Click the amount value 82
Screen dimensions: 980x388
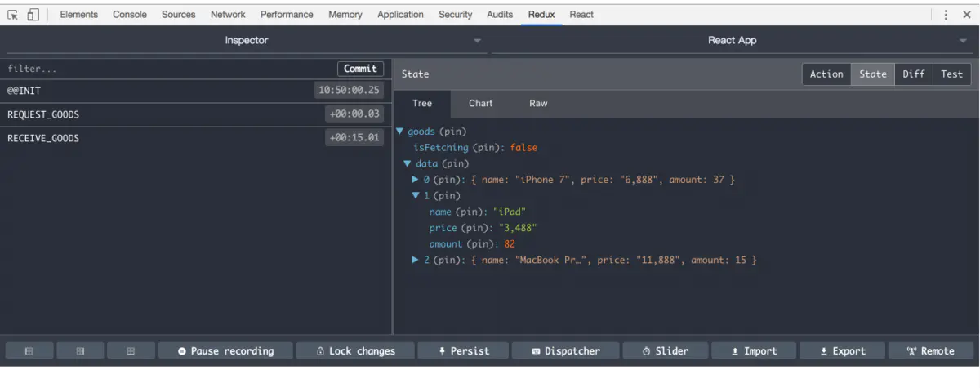pos(510,244)
